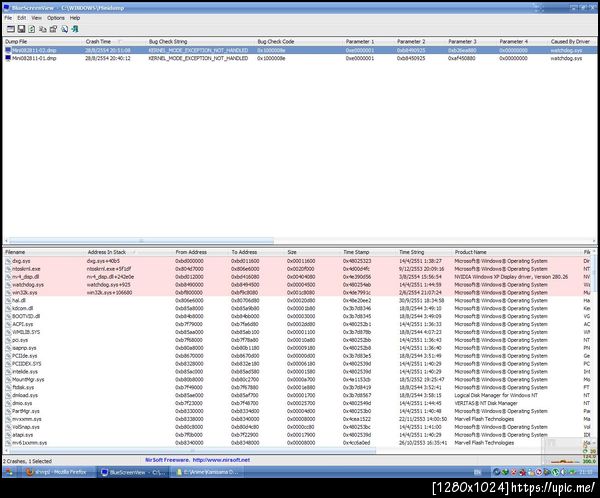Viewport: 600px width, 498px height.
Task: Select the ftdisk.sys row
Action: pos(297,387)
